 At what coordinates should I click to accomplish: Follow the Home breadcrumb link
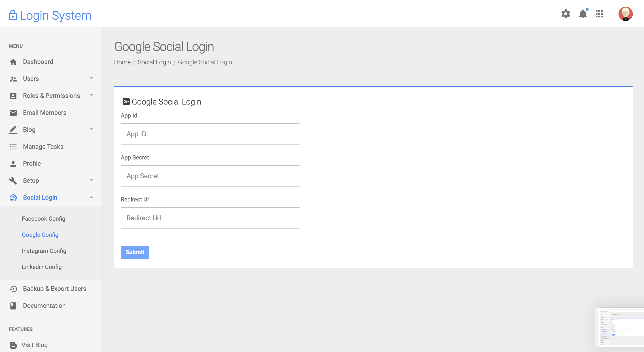pos(122,62)
